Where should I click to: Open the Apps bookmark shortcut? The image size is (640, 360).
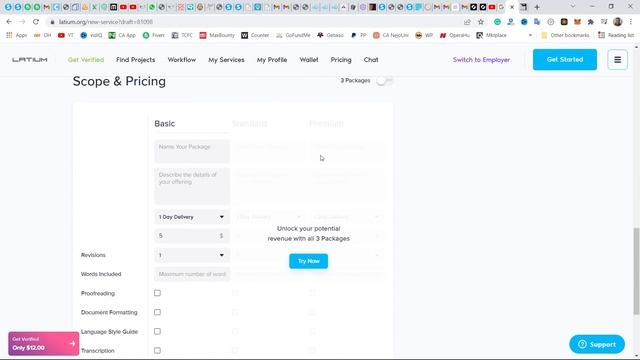pyautogui.click(x=17, y=36)
